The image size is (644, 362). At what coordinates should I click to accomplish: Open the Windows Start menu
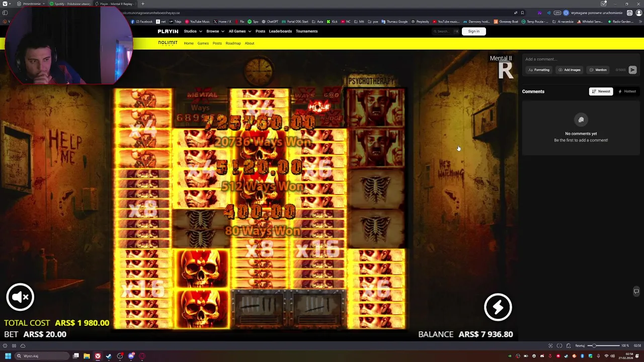click(x=8, y=356)
